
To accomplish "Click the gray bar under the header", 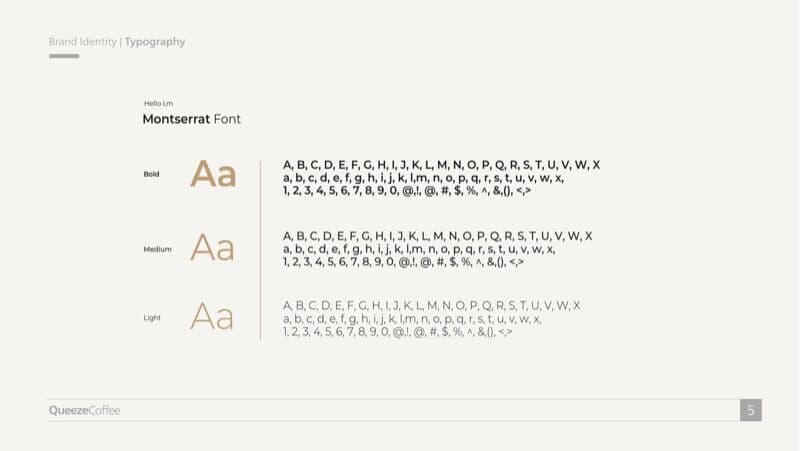I will click(x=64, y=56).
